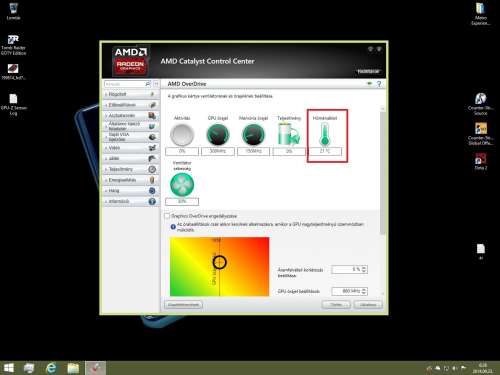Screen dimensions: 500x375
Task: Click the magnifier icon in search box
Action: coord(148,84)
